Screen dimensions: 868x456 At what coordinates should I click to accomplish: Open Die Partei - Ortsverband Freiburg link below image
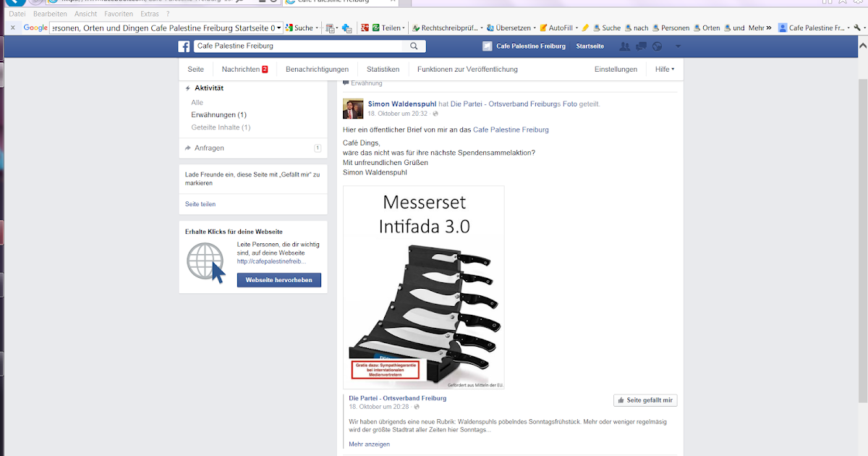[397, 398]
